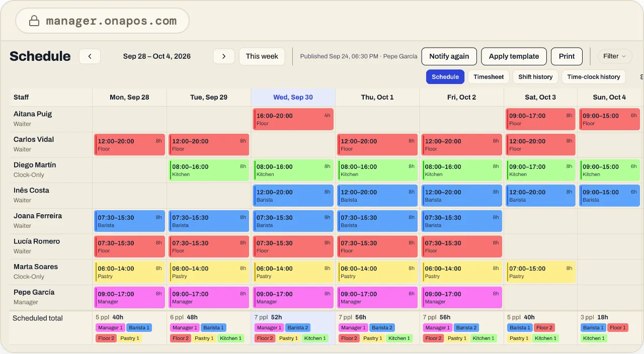
Task: Click staff name Joana Ferreira
Action: point(38,216)
